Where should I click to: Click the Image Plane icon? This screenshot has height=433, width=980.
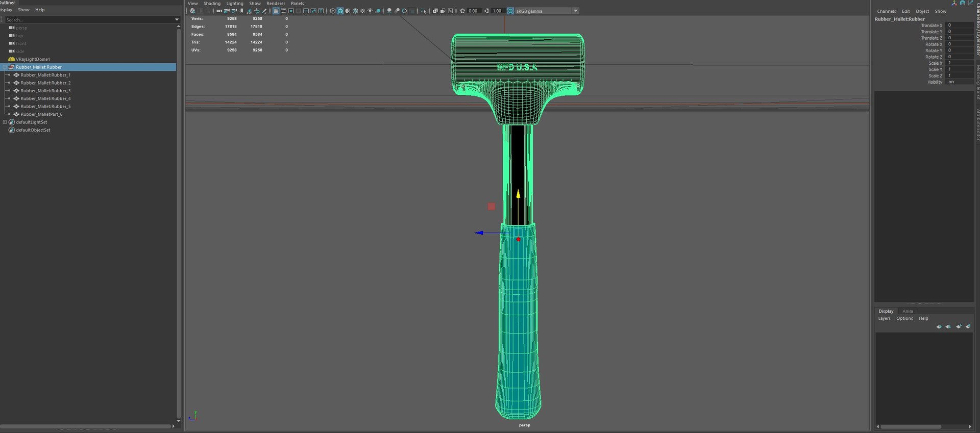pyautogui.click(x=249, y=11)
